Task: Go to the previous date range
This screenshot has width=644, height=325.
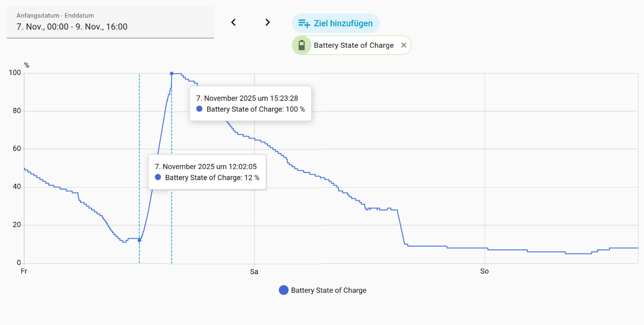Action: pos(234,22)
